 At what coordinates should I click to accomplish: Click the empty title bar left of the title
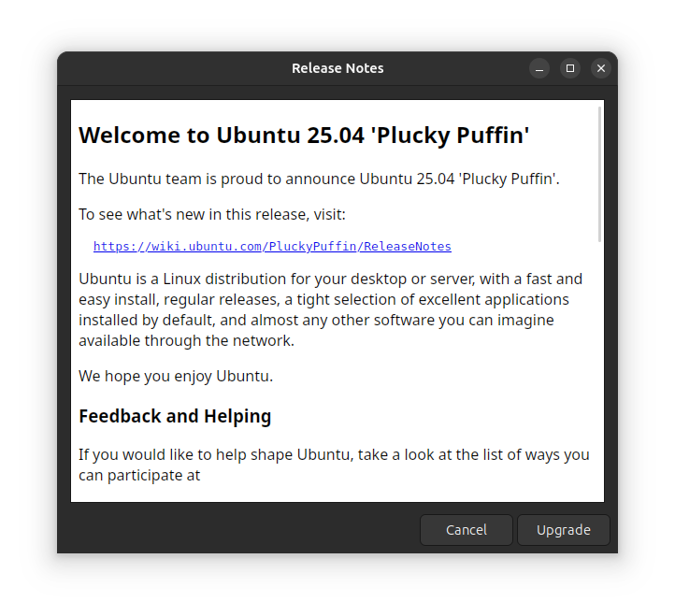(168, 68)
